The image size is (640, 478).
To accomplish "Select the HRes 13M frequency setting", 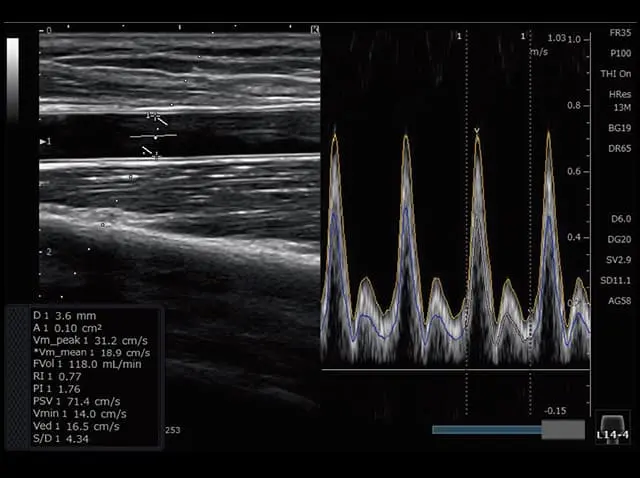I will coord(619,100).
